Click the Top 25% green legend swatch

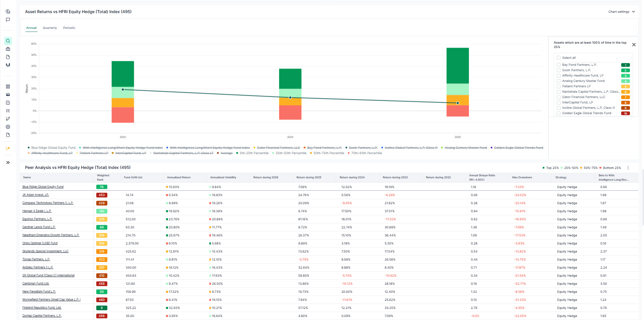(544, 168)
